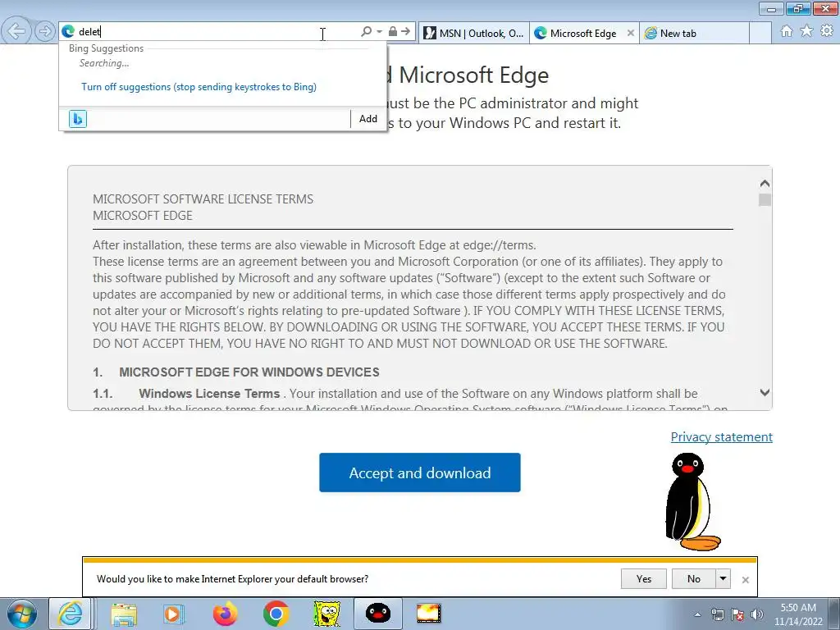This screenshot has width=840, height=630.
Task: Click 'MICROSOFT EDGE FOR WINDOWS DEVICES' heading
Action: [249, 372]
